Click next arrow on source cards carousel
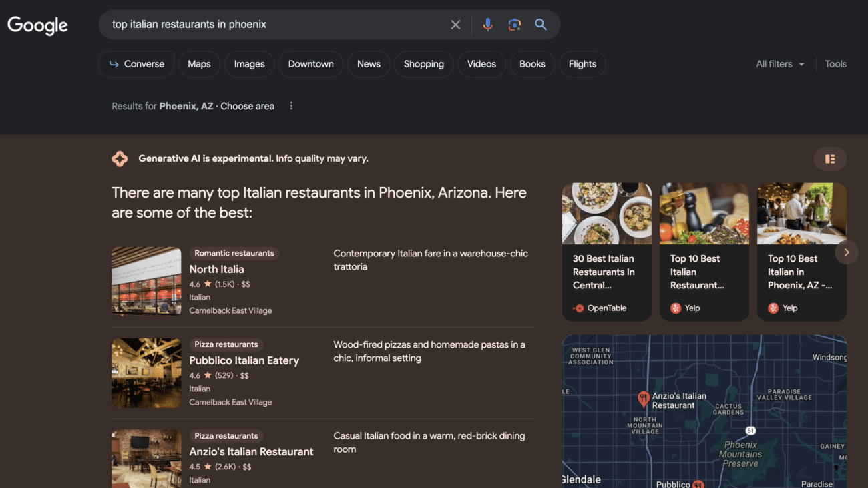 (847, 252)
